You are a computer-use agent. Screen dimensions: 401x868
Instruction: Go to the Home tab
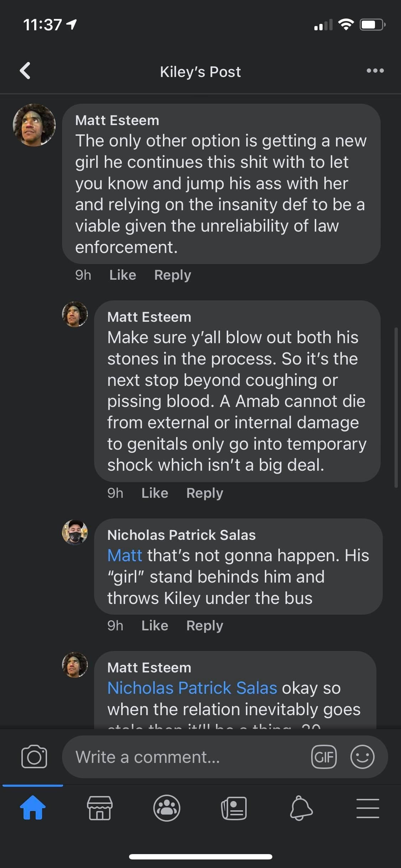tap(33, 807)
